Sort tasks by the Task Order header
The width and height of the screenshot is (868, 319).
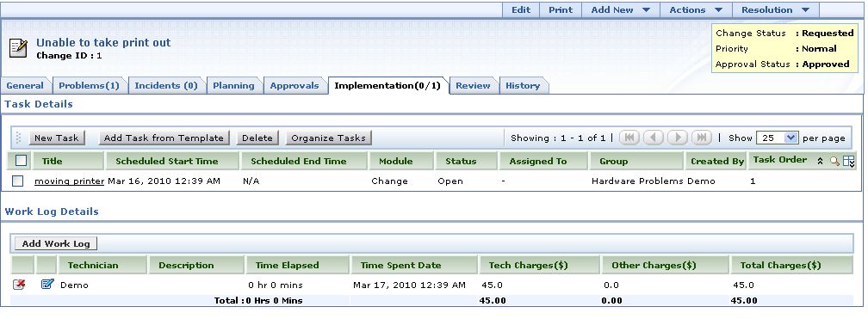[779, 160]
